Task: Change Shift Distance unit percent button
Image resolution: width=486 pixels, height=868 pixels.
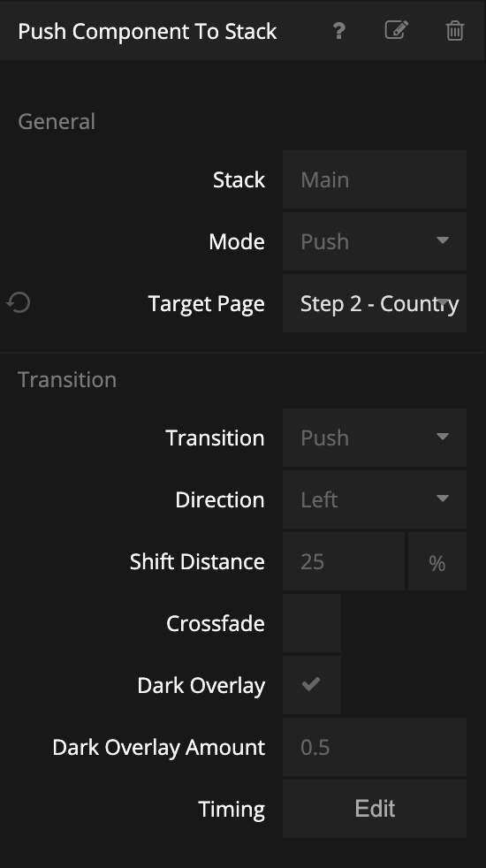Action: tap(437, 561)
